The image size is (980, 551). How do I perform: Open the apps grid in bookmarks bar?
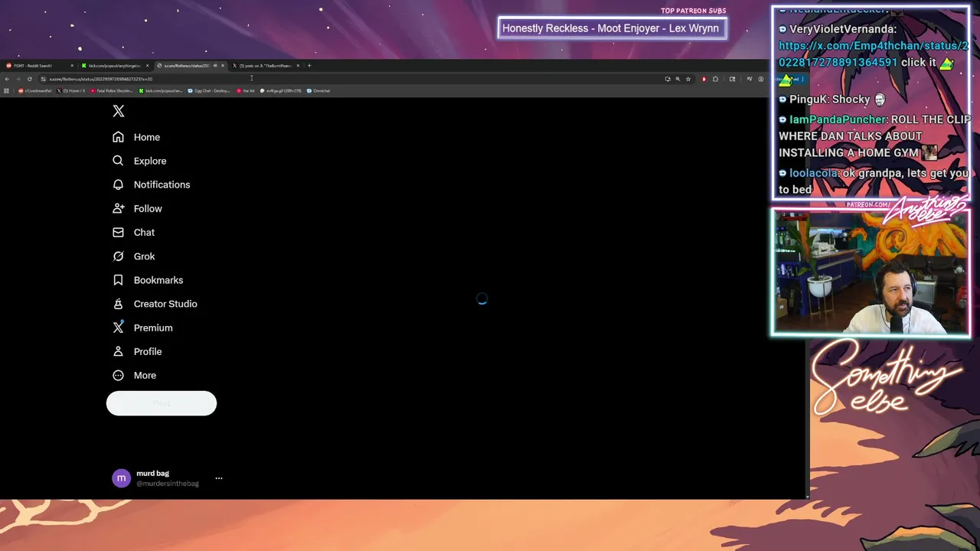(7, 91)
